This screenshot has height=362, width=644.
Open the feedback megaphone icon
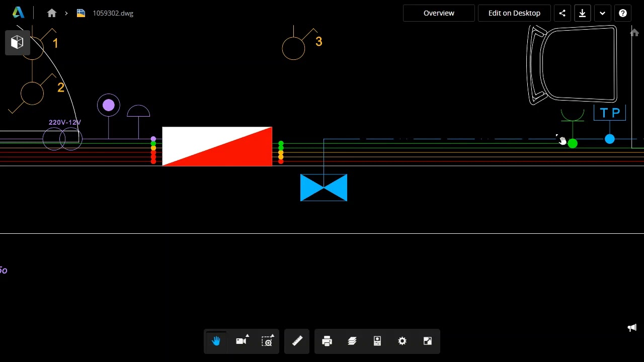(x=632, y=328)
